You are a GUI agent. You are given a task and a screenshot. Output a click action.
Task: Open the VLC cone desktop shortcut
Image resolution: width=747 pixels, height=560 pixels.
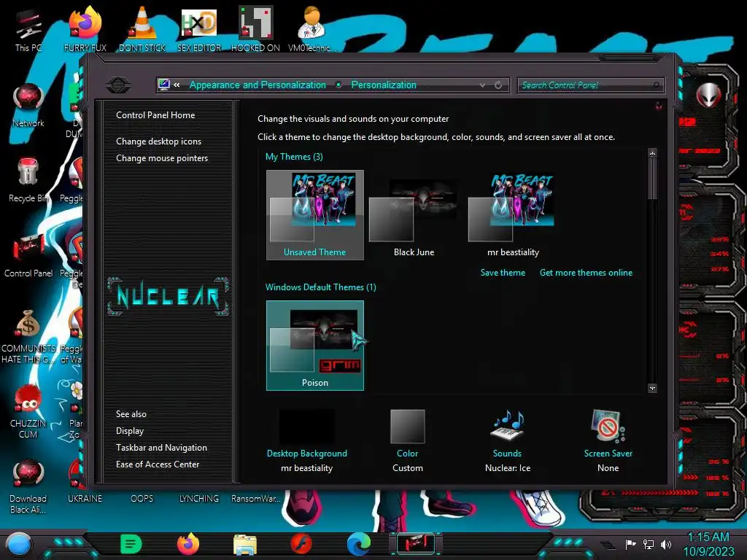142,29
